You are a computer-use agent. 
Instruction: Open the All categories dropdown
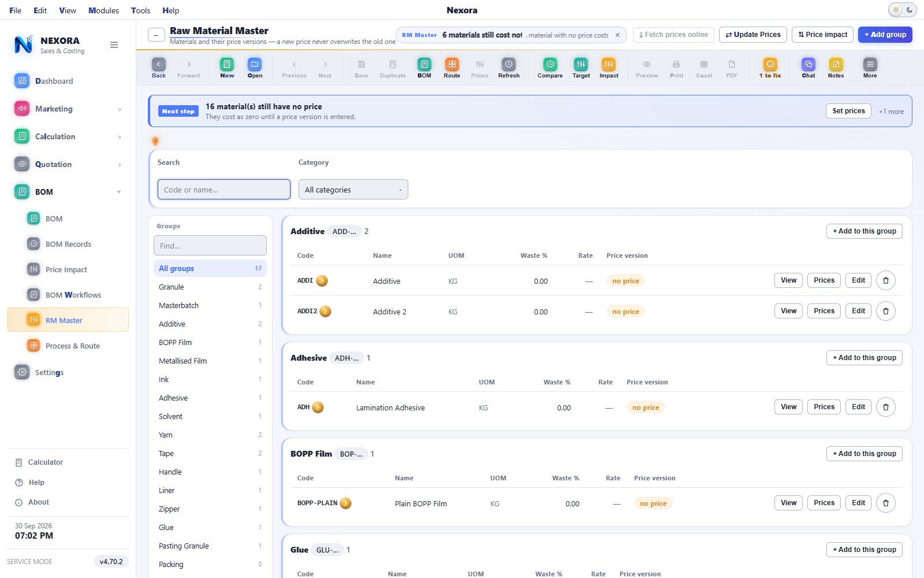point(353,190)
